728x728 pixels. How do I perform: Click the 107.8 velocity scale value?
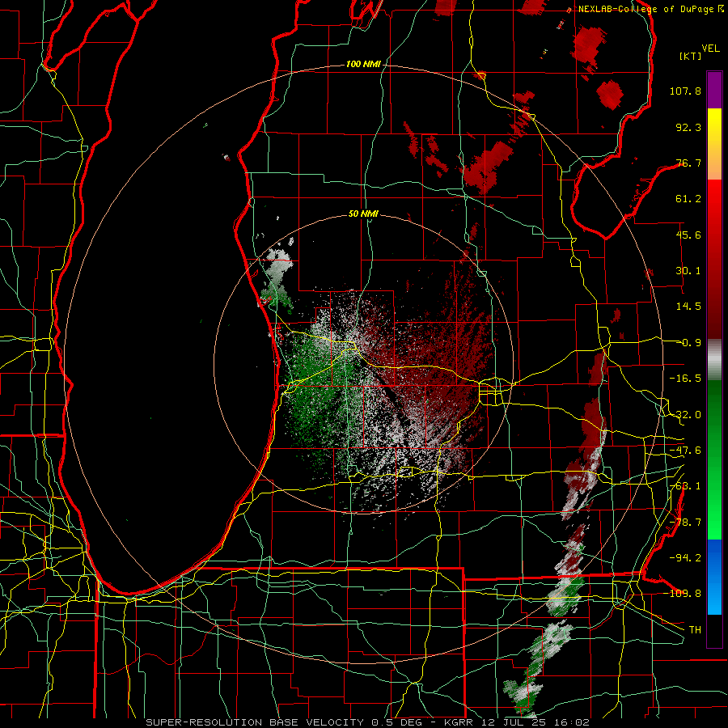click(x=685, y=91)
